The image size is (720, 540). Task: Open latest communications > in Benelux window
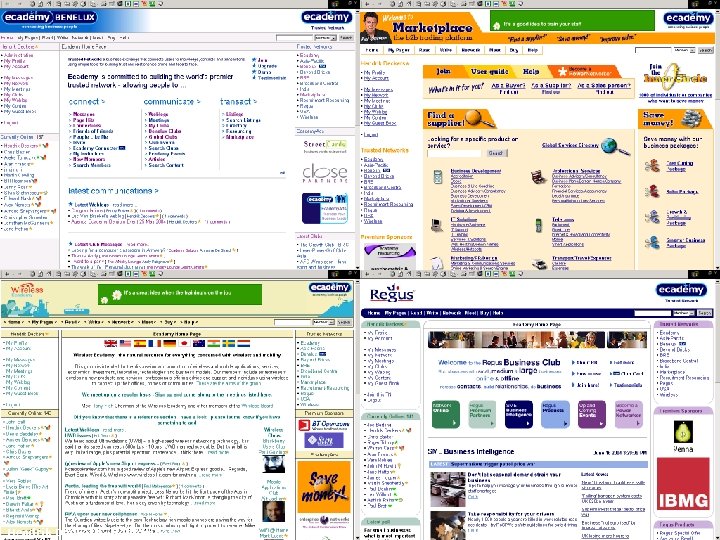point(113,191)
